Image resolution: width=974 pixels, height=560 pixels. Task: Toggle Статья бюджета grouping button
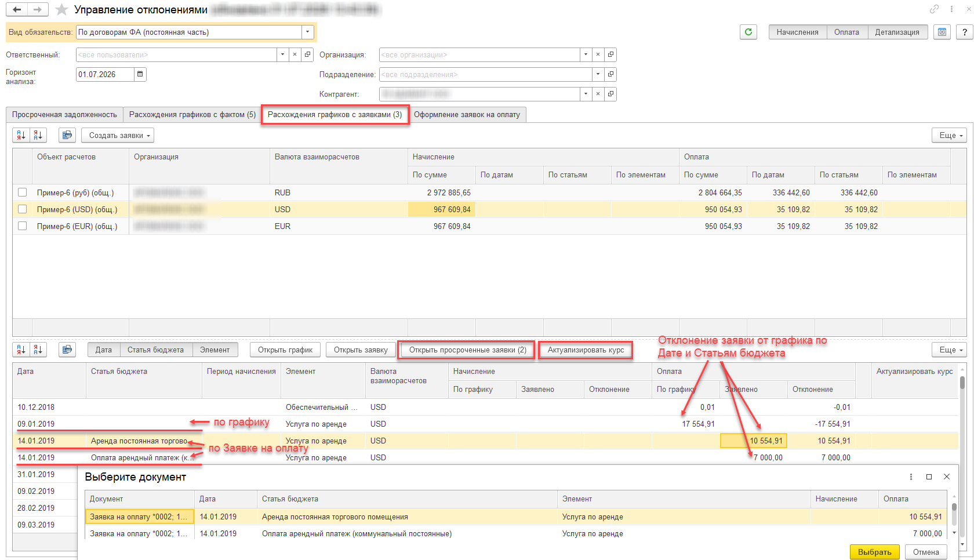click(x=156, y=350)
